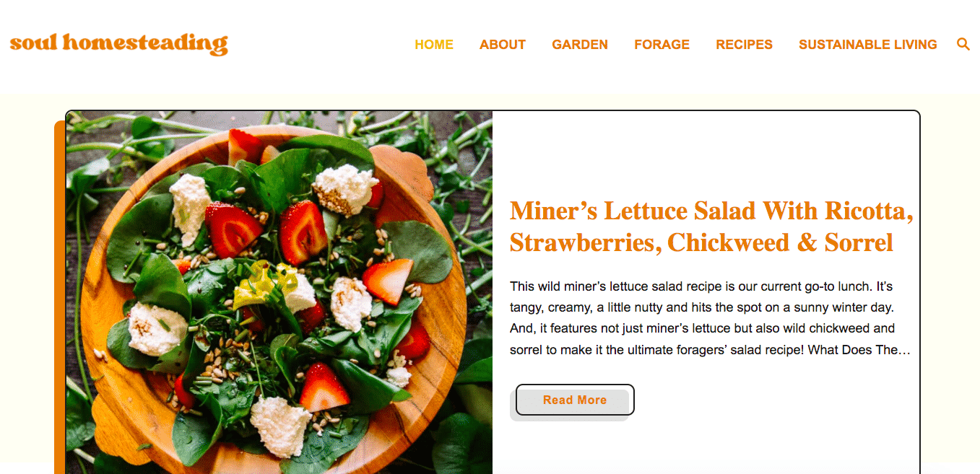Click the truncated 'What Does The…' text
The image size is (980, 474).
point(859,350)
